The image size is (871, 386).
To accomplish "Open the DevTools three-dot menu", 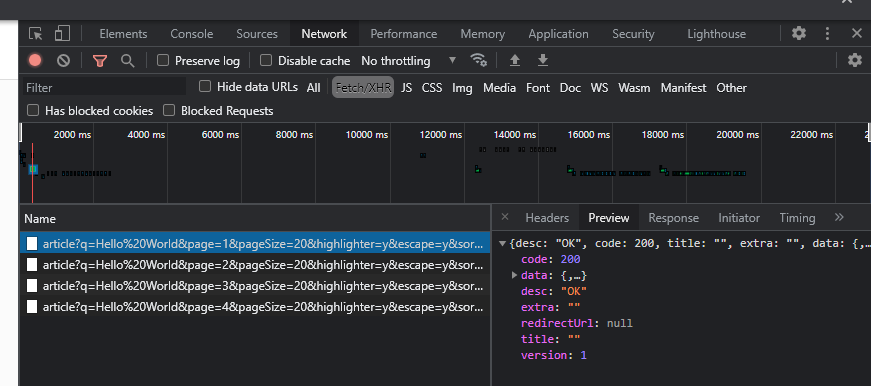I will 828,34.
